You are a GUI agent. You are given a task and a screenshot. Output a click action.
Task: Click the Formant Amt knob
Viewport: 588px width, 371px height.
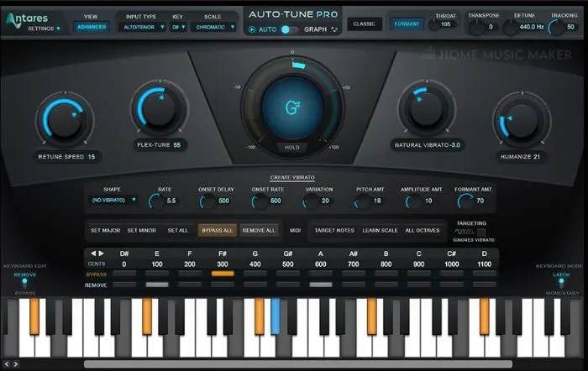[x=465, y=201]
